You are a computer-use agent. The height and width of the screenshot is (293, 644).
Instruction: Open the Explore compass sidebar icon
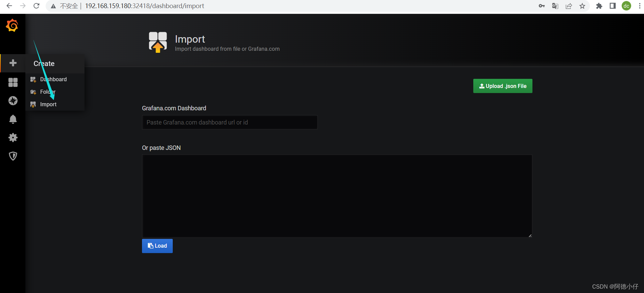point(13,100)
